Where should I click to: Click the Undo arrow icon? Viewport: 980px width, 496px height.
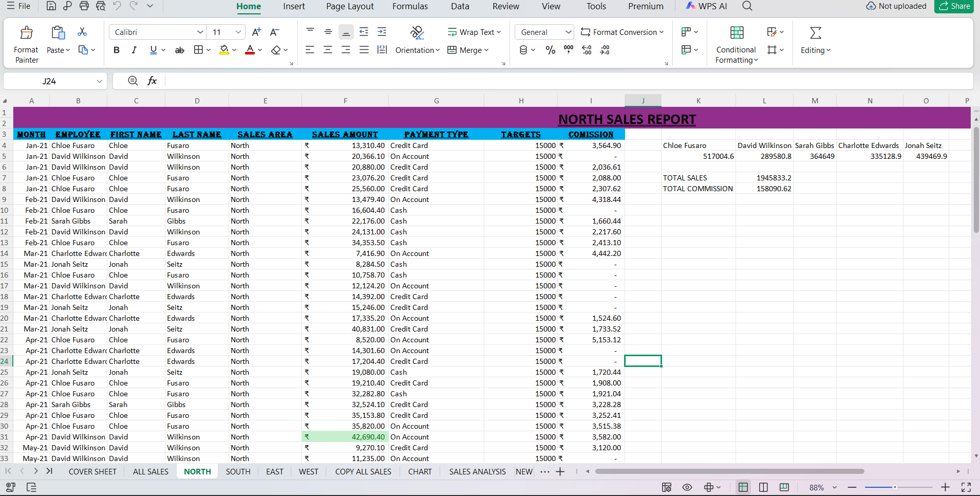pos(117,6)
